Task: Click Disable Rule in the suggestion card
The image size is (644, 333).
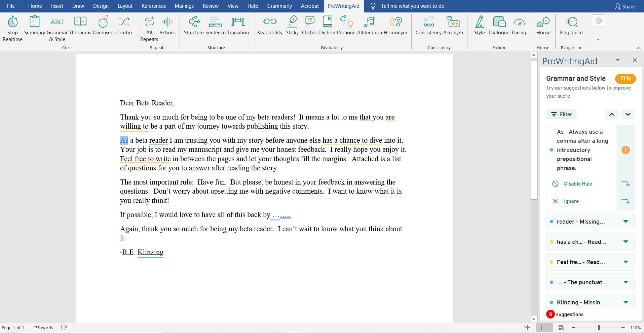Action: click(578, 184)
